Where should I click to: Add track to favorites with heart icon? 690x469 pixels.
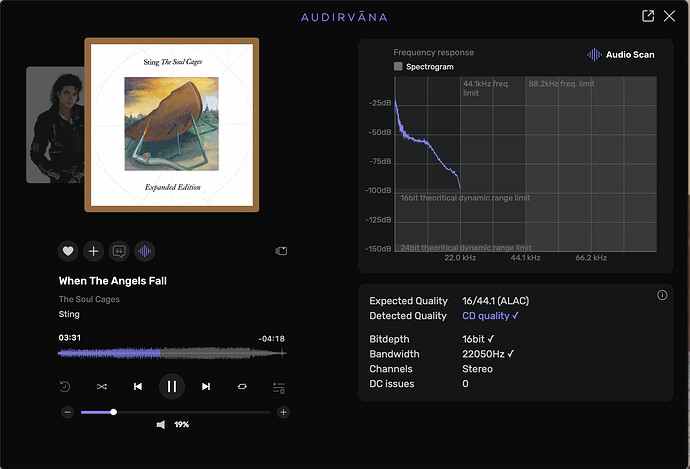[68, 251]
